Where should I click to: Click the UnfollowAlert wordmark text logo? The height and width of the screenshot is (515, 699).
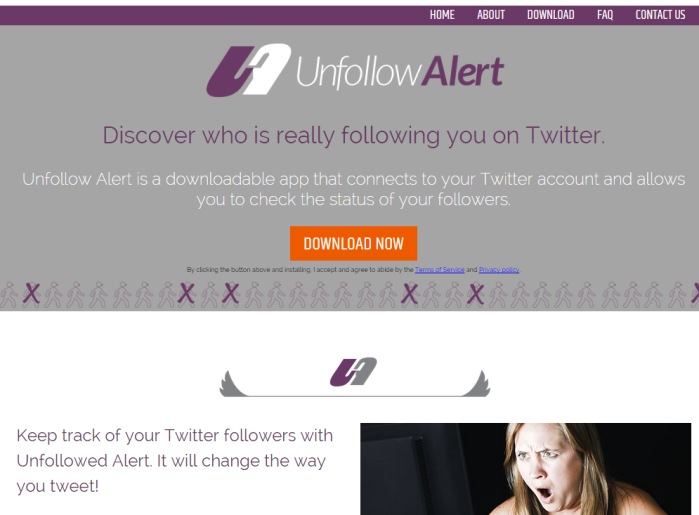pos(400,71)
